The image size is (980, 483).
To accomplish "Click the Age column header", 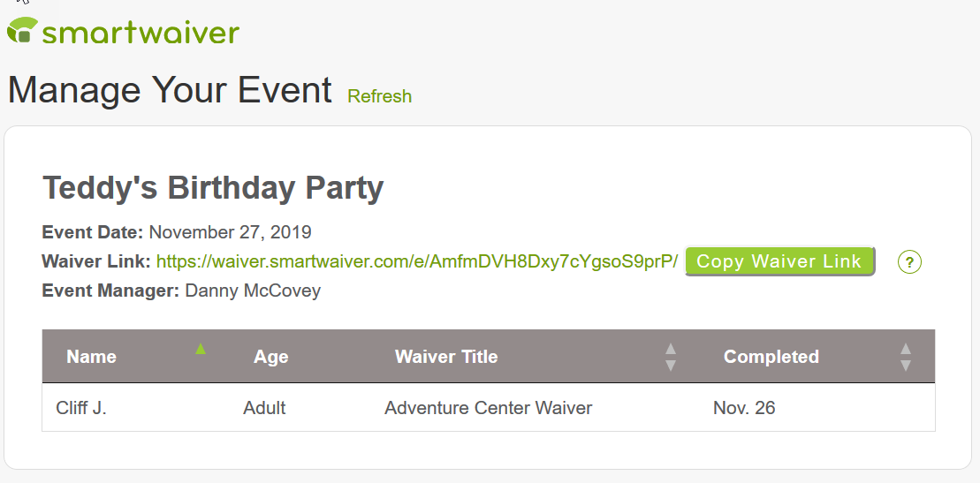I will click(x=270, y=357).
